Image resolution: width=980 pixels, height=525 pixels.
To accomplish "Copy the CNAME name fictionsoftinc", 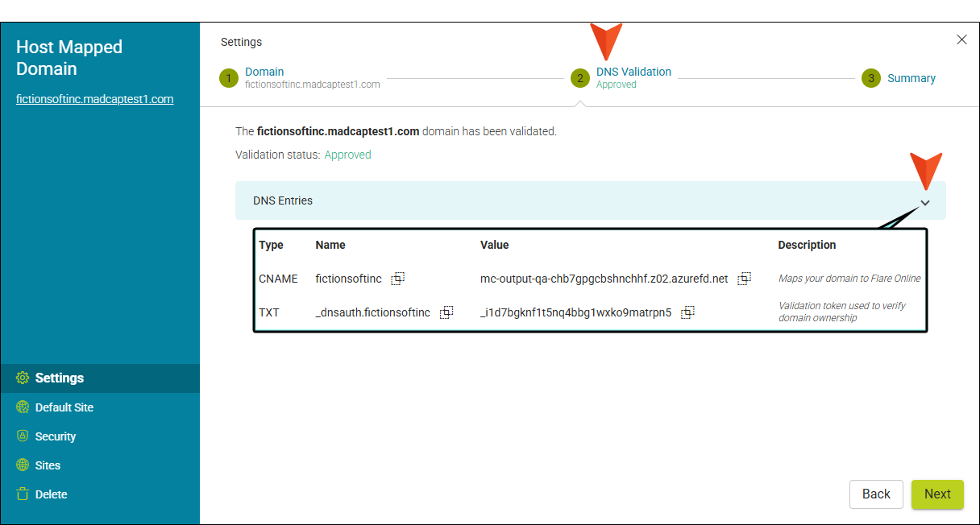I will point(397,279).
